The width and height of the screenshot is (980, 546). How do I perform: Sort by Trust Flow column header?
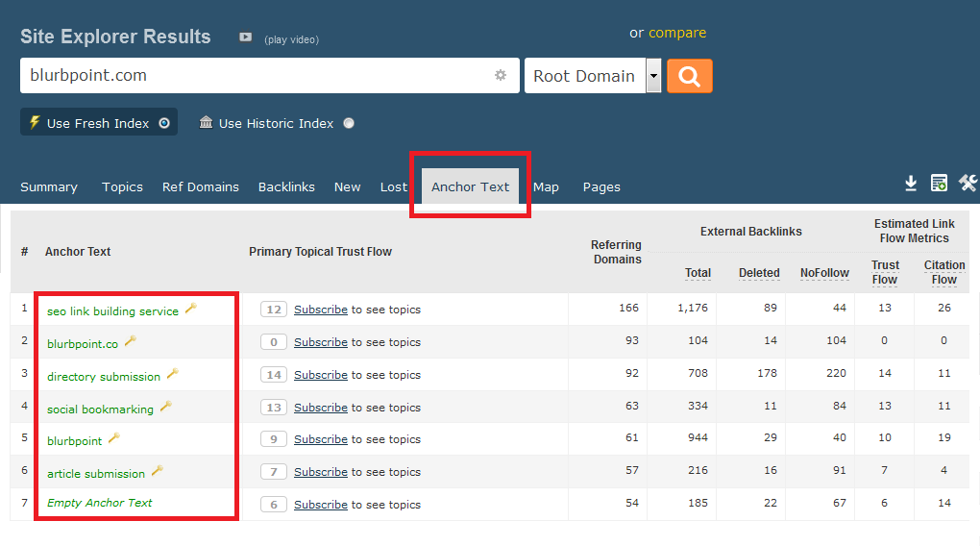tap(885, 272)
